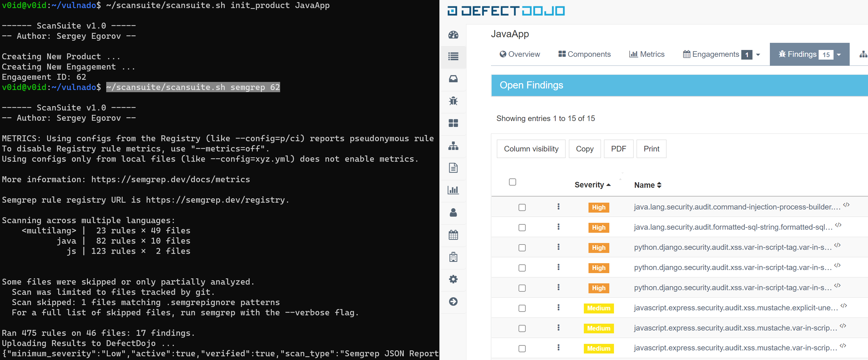Expand the Engagements tab dropdown arrow
The width and height of the screenshot is (868, 360).
point(758,55)
